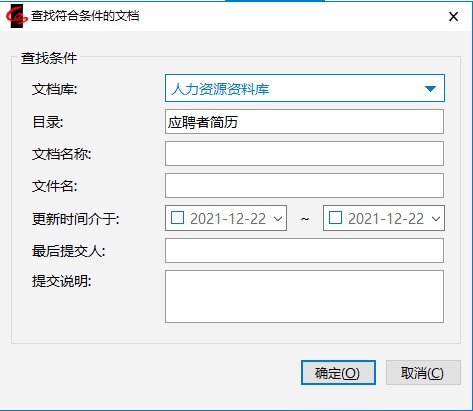The image size is (473, 411).
Task: Click inside the 提交说明 text area
Action: pyautogui.click(x=304, y=296)
